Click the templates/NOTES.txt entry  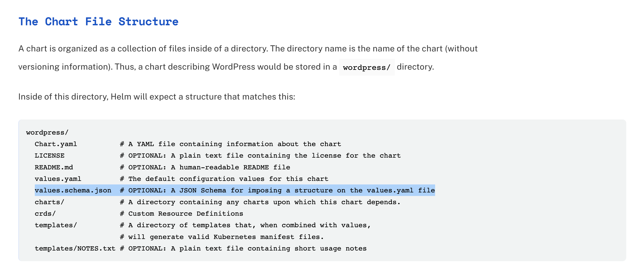(x=75, y=248)
